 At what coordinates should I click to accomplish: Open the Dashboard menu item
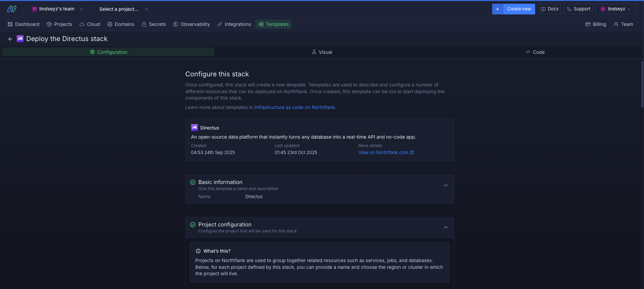point(24,24)
